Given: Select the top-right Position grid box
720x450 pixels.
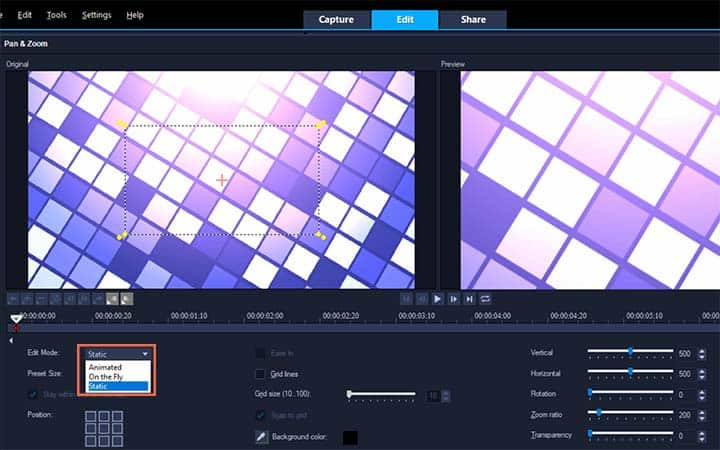Looking at the screenshot, I should [118, 416].
